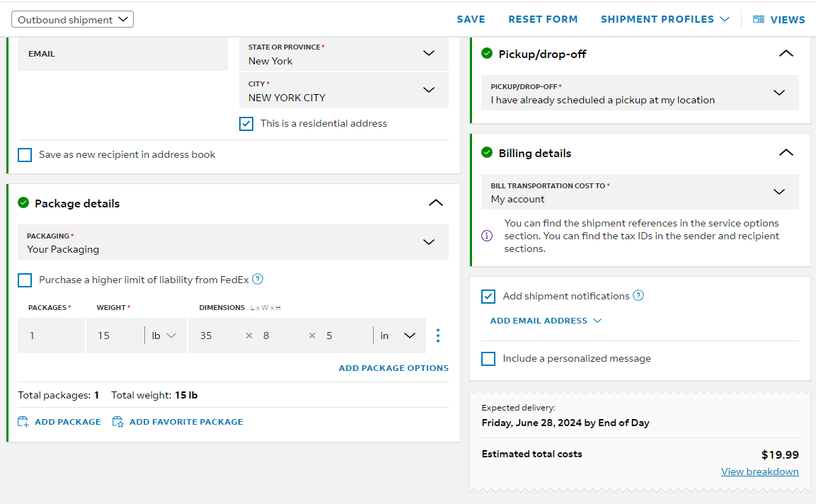Open Pickup/drop-off option dropdown
Viewport: 816px width, 504px height.
click(x=640, y=93)
